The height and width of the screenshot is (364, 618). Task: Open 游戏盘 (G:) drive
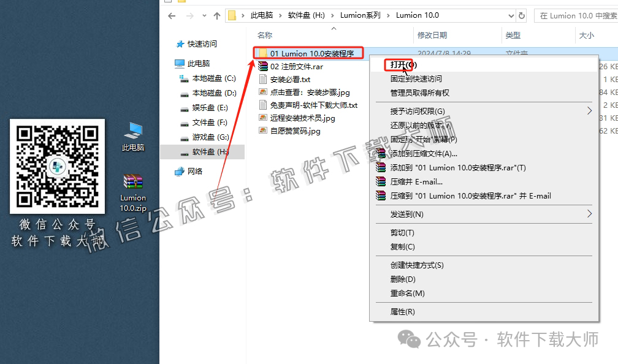(210, 137)
